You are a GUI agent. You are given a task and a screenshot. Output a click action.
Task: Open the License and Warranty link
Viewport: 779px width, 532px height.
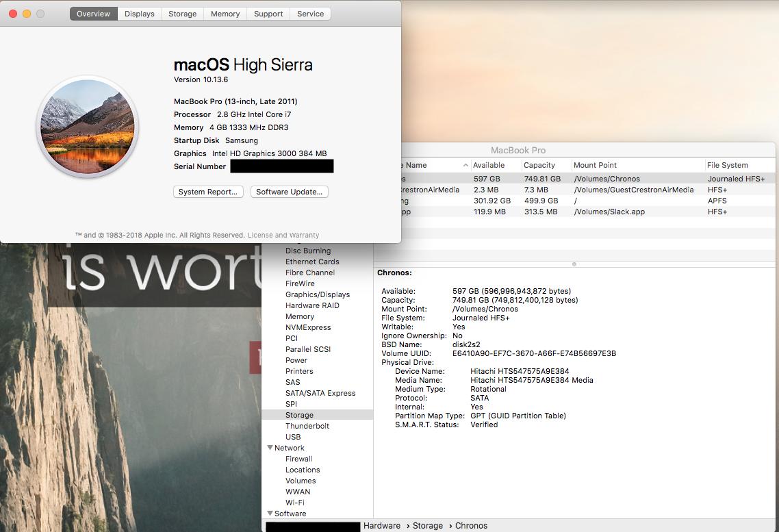point(283,235)
